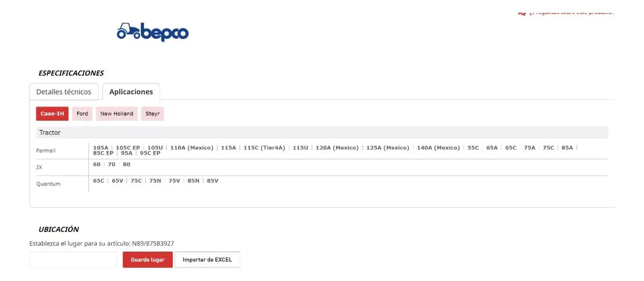Click Quantum model 75N

(155, 181)
